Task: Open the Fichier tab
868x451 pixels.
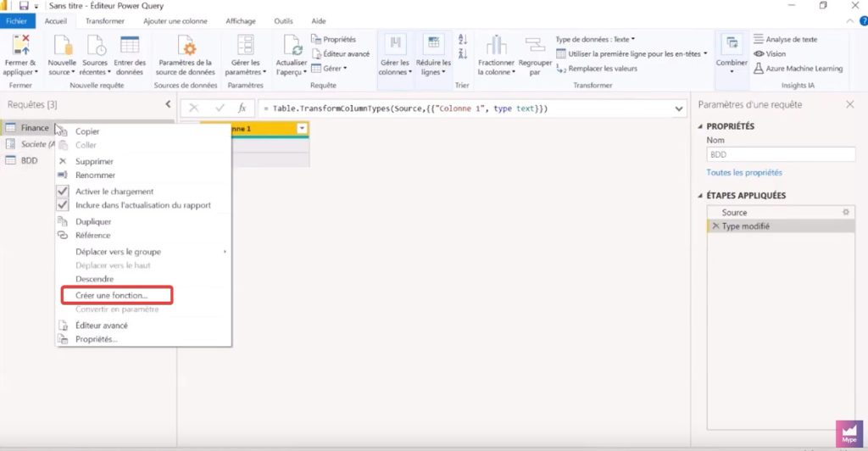Action: coord(17,21)
